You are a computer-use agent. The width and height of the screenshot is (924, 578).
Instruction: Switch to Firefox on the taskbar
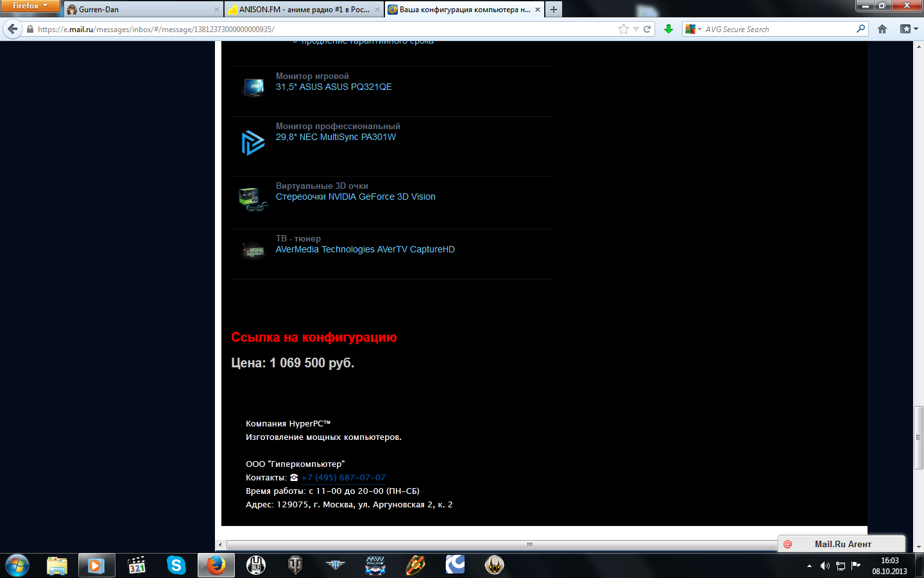[x=216, y=565]
